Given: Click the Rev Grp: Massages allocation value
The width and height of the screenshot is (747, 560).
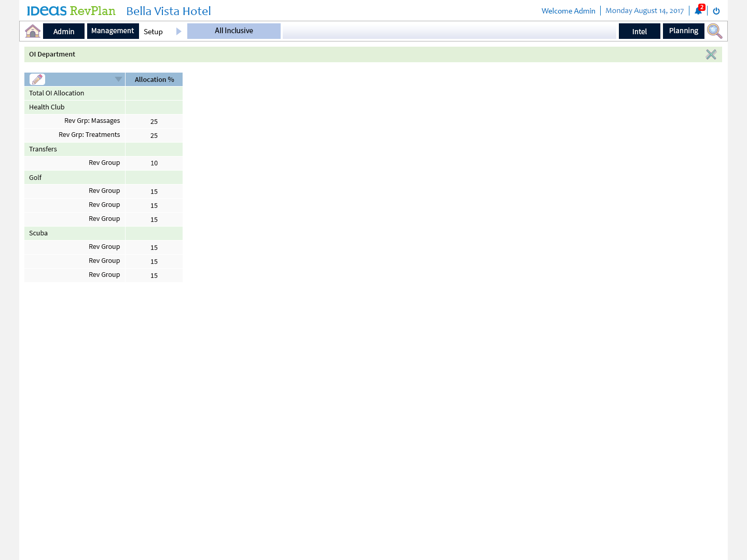Looking at the screenshot, I should 154,121.
